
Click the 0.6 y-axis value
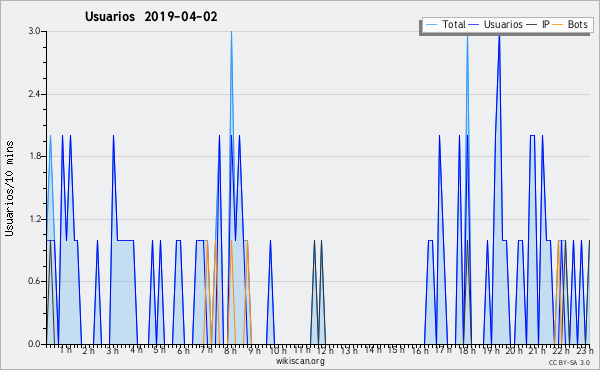coord(34,281)
